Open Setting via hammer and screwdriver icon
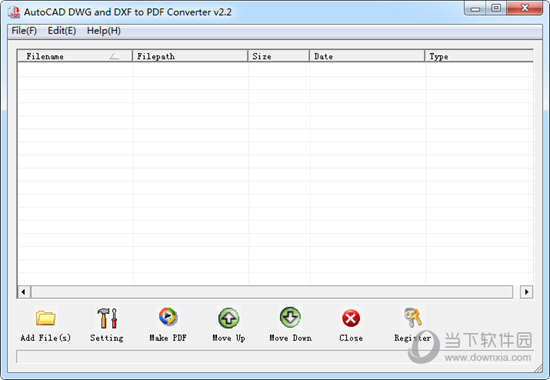Screen dimensions: 550x380 point(107,318)
